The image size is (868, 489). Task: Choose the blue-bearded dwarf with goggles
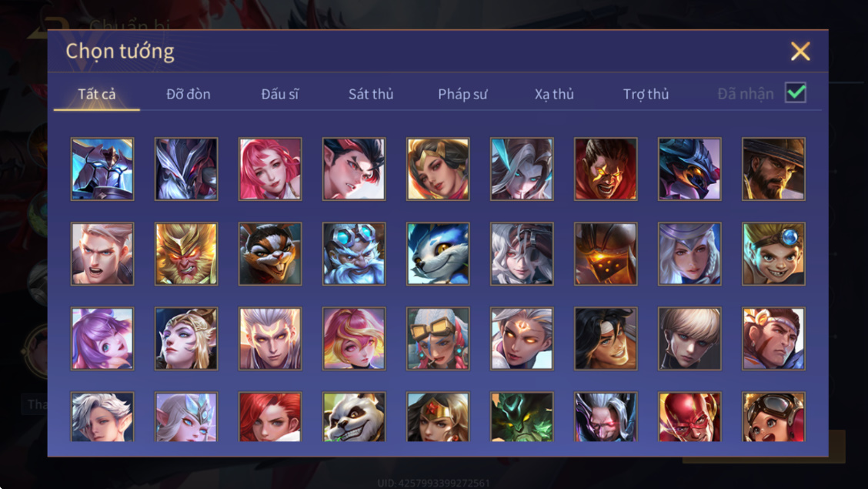(354, 253)
